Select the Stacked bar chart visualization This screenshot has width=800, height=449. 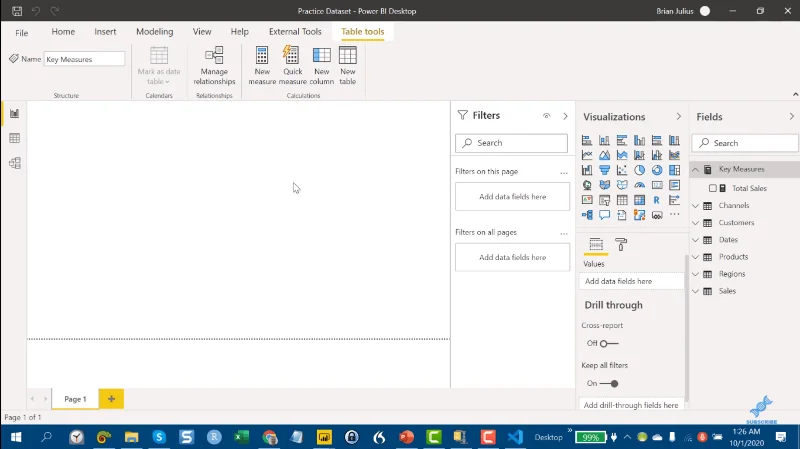pos(587,140)
